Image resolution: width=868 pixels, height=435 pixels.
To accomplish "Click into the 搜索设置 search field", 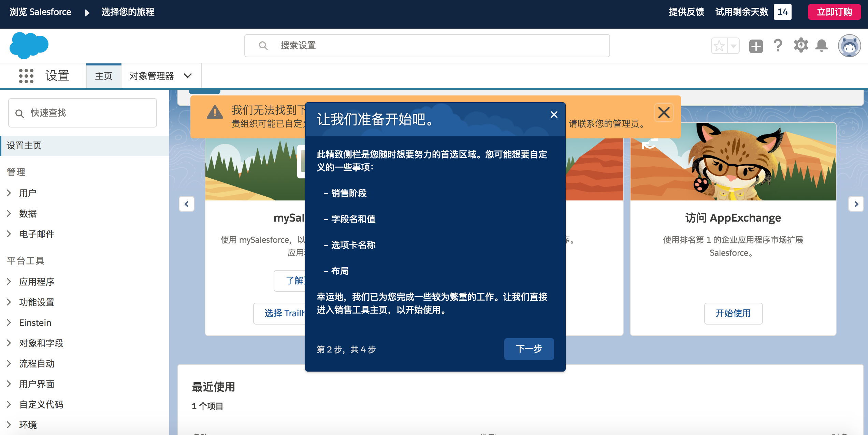I will [x=427, y=45].
